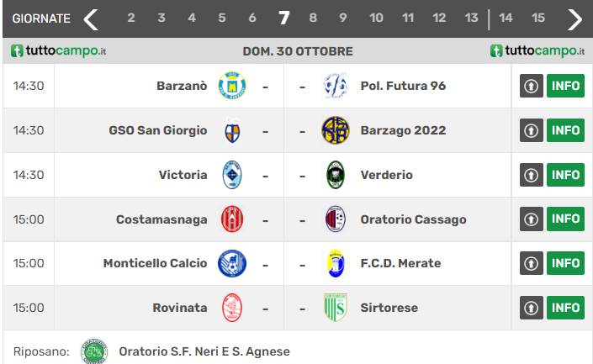
Task: Click the Verderio team crest
Action: pos(336,175)
